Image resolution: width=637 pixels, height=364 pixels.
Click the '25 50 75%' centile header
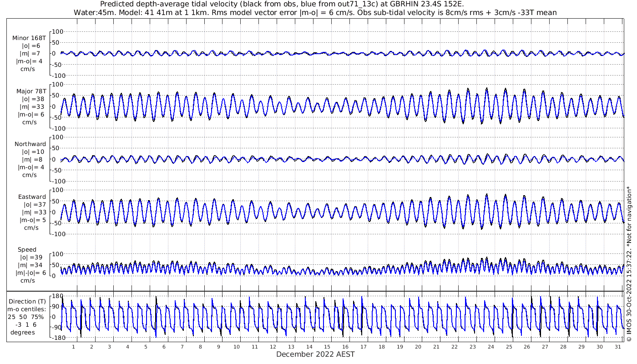26,317
